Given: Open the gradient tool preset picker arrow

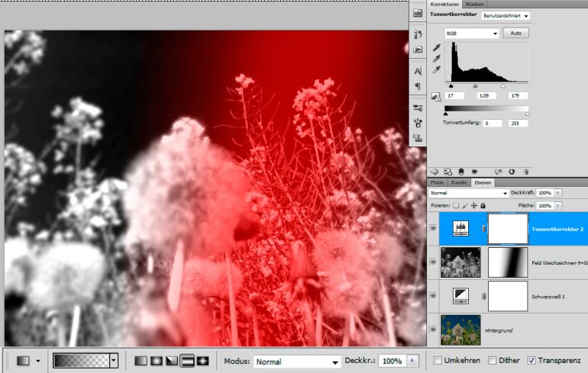Looking at the screenshot, I should [x=37, y=361].
